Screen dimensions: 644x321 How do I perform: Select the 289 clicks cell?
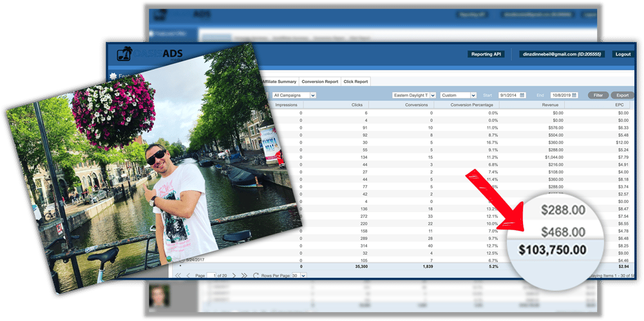[363, 238]
